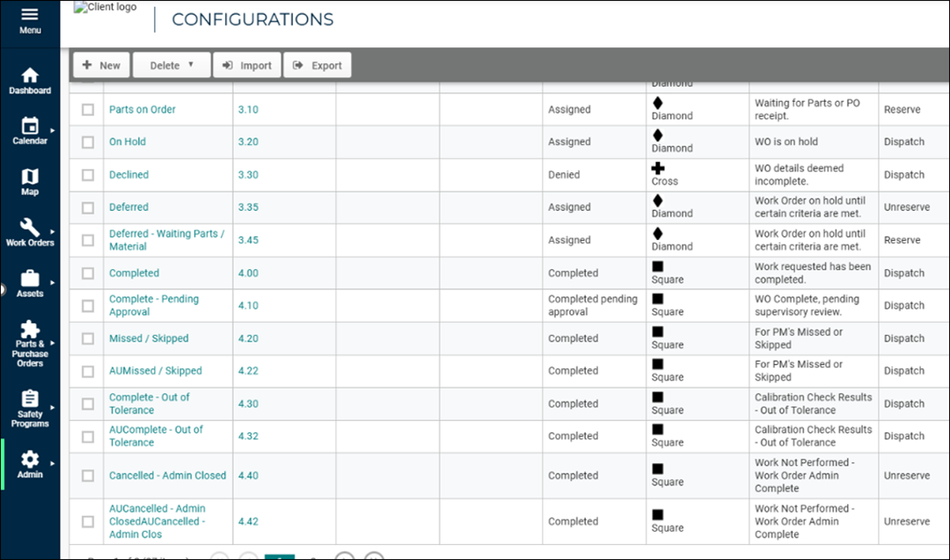
Task: Open the Calendar sidebar icon
Action: [x=30, y=127]
